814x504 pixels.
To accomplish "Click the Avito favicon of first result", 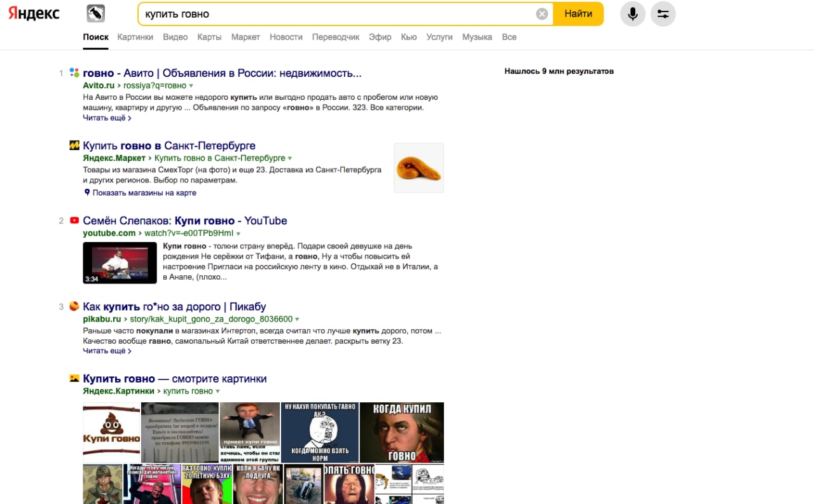I will pos(74,72).
